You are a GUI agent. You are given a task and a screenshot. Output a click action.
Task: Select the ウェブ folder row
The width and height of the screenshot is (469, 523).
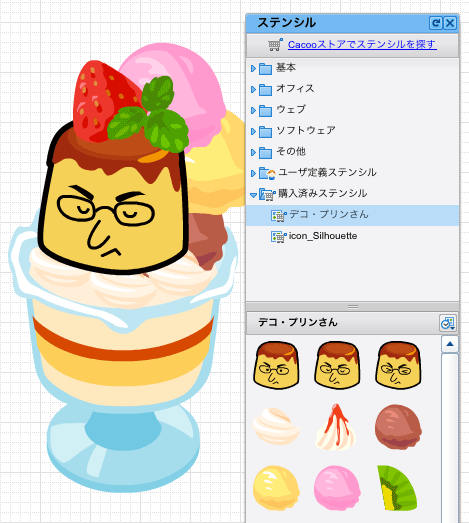(x=352, y=110)
